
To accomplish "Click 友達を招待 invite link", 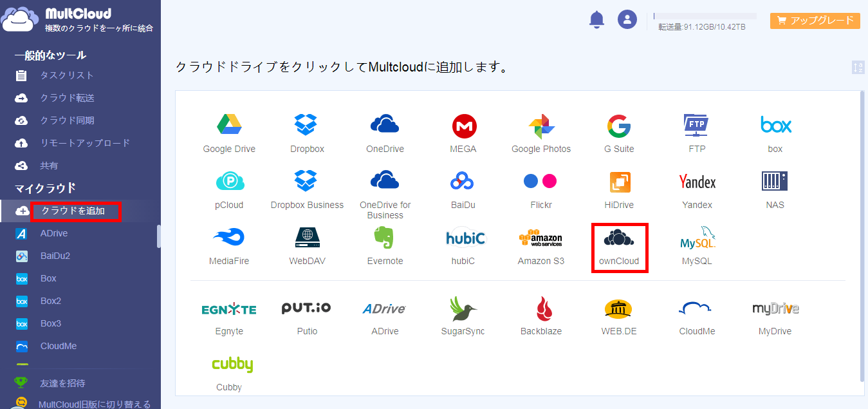I will 62,383.
